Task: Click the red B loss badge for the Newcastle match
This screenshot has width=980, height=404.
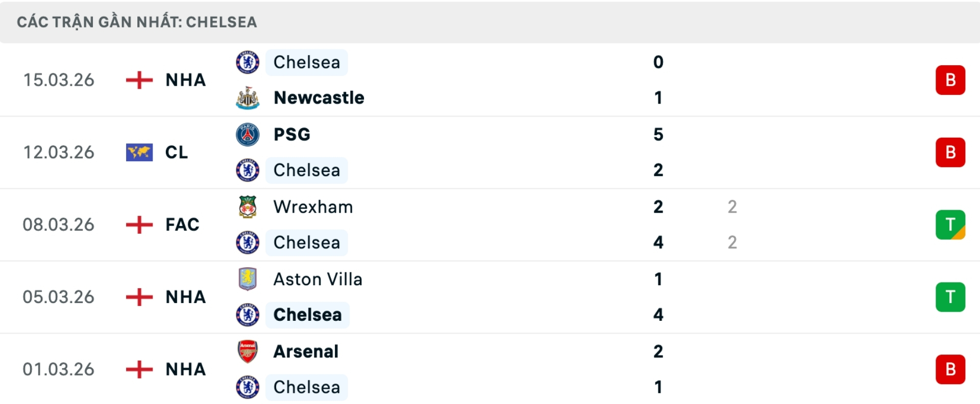Action: 950,80
